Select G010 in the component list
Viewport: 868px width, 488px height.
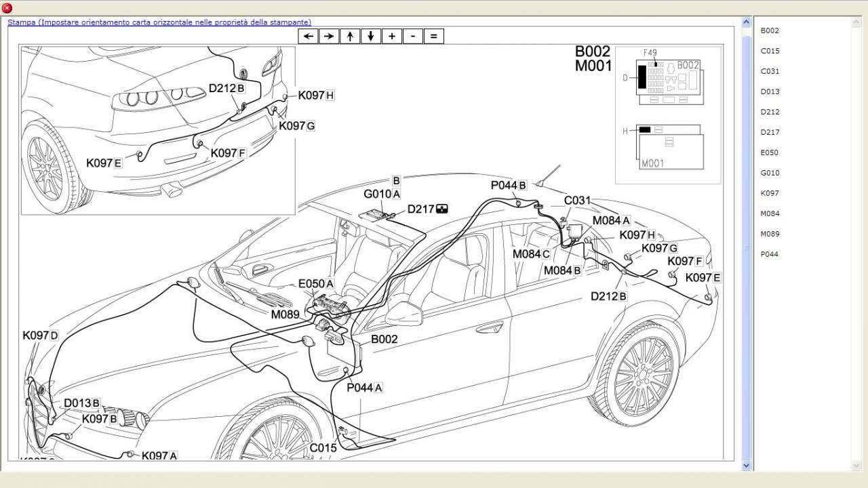770,173
